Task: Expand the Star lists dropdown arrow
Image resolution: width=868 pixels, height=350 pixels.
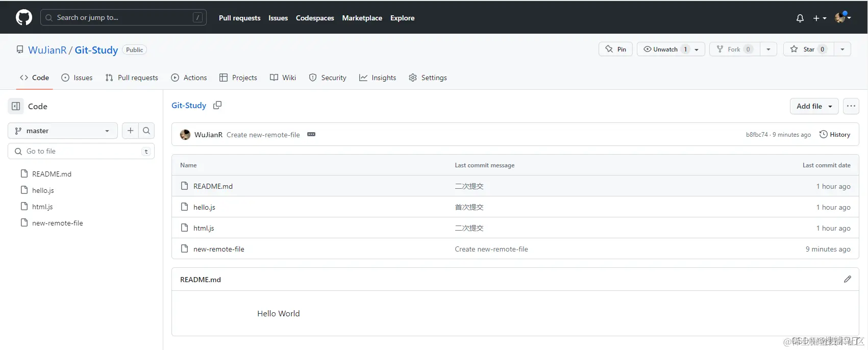Action: [x=842, y=49]
